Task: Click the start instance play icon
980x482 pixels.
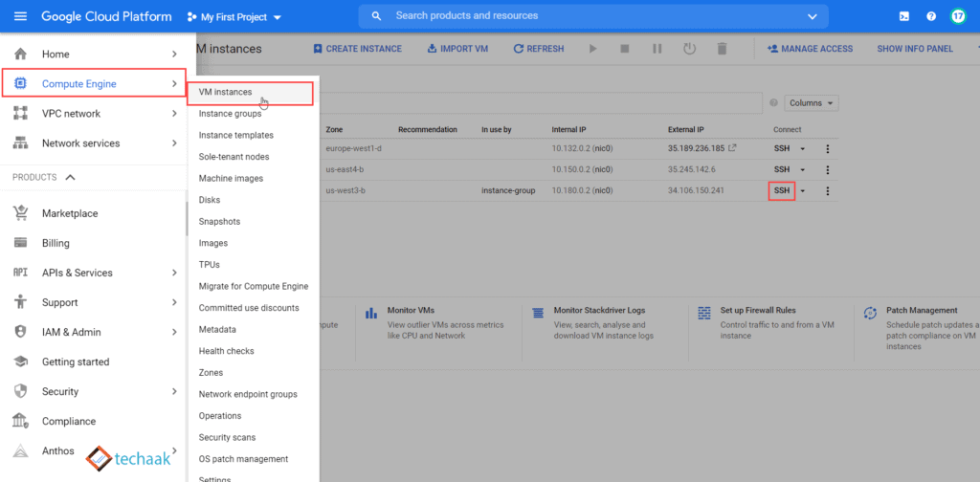Action: click(593, 49)
